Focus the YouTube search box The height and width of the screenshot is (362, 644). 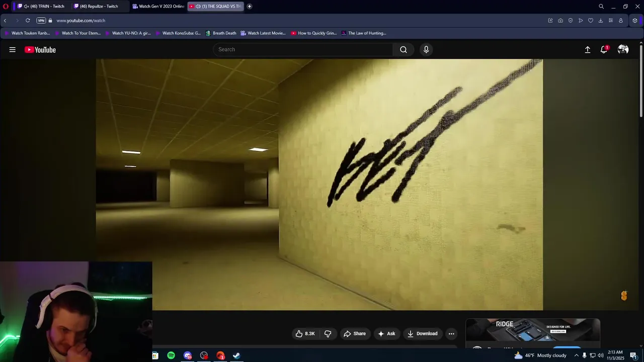(303, 49)
